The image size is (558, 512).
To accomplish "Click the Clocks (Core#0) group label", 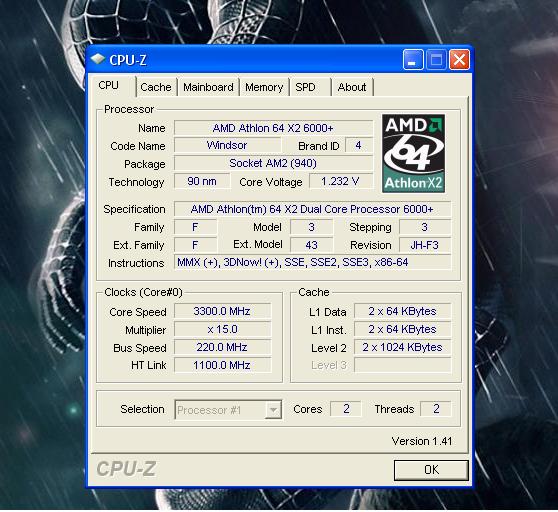I will 143,292.
